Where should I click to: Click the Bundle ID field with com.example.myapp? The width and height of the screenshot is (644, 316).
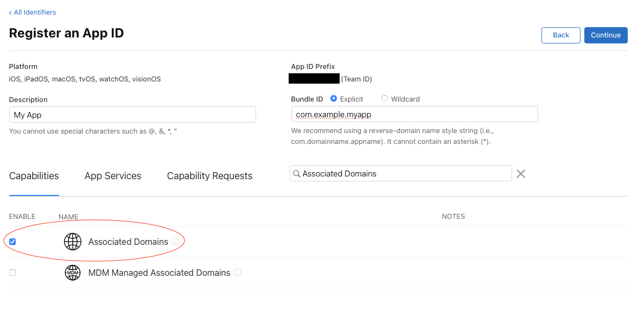(x=414, y=114)
